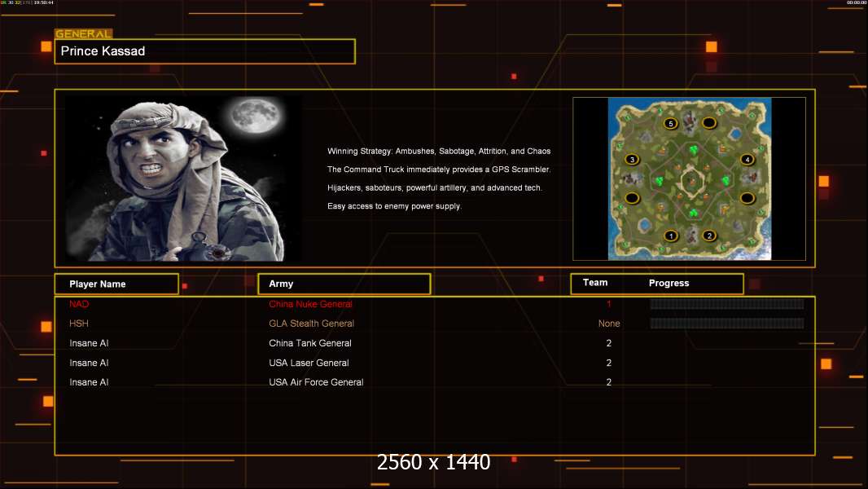
Task: Click team value 2 for USA Air Force General
Action: (x=609, y=382)
